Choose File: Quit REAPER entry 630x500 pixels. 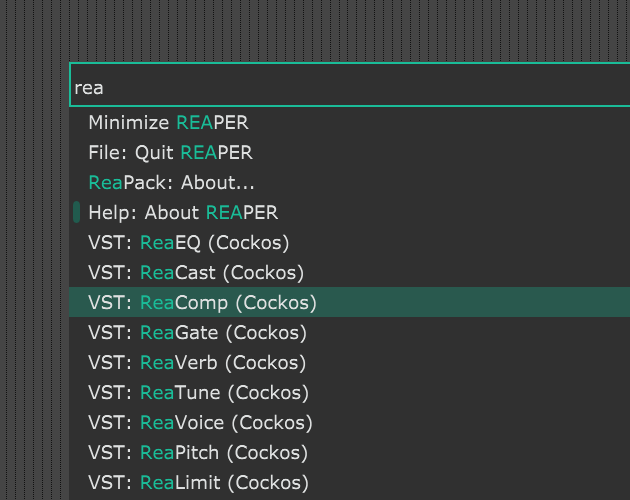pos(170,153)
